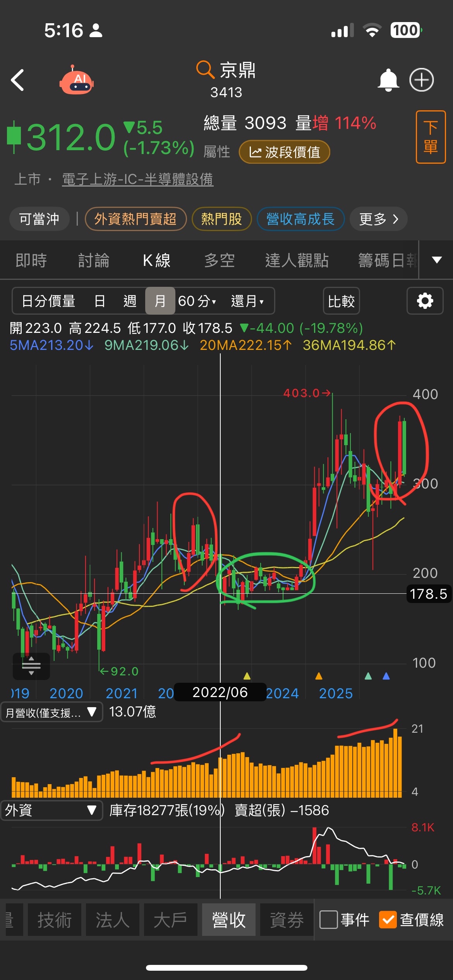Image resolution: width=453 pixels, height=980 pixels.
Task: Tap the back arrow icon
Action: (x=17, y=80)
